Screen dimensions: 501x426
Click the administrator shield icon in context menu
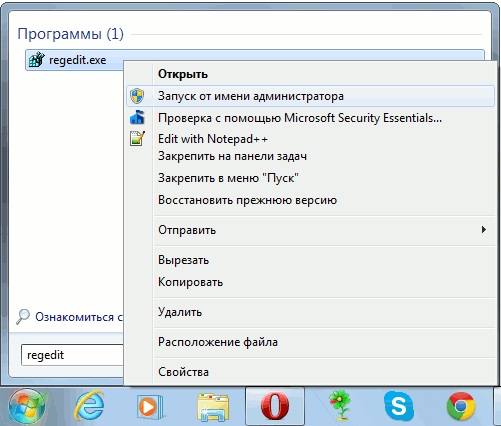[137, 96]
